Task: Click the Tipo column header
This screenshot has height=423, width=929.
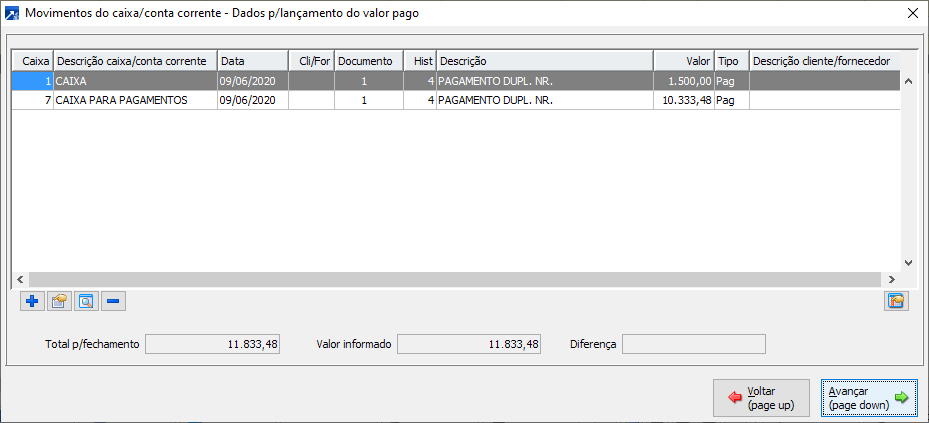Action: click(x=732, y=61)
